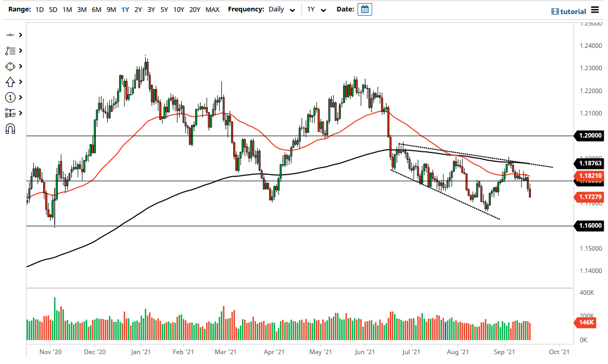Toggle the magnet snap tool

10,128
